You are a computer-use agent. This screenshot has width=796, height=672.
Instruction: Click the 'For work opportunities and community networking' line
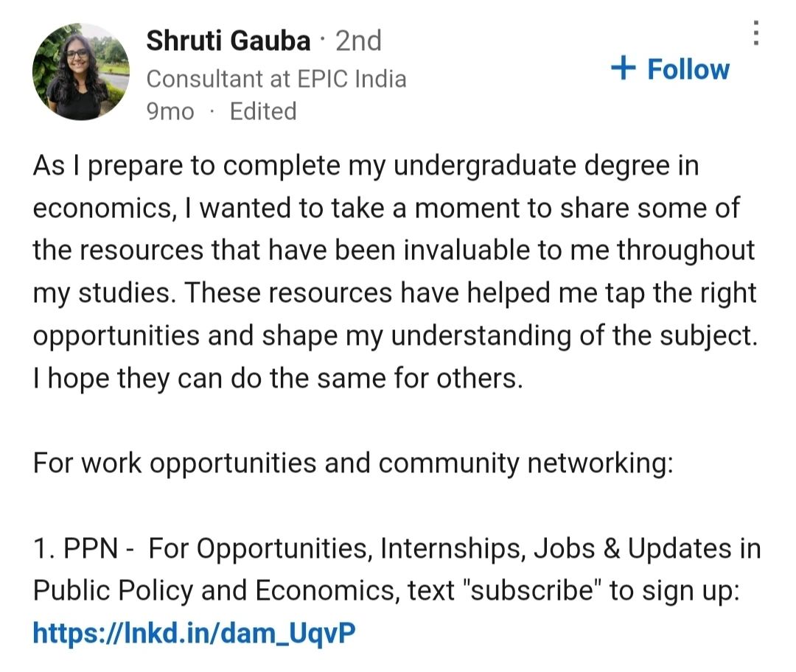click(x=353, y=463)
